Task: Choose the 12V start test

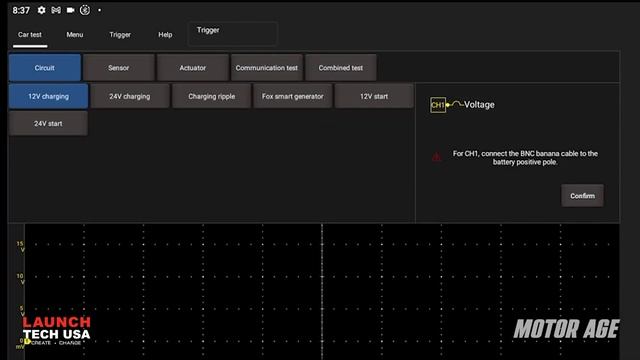Action: 374,96
